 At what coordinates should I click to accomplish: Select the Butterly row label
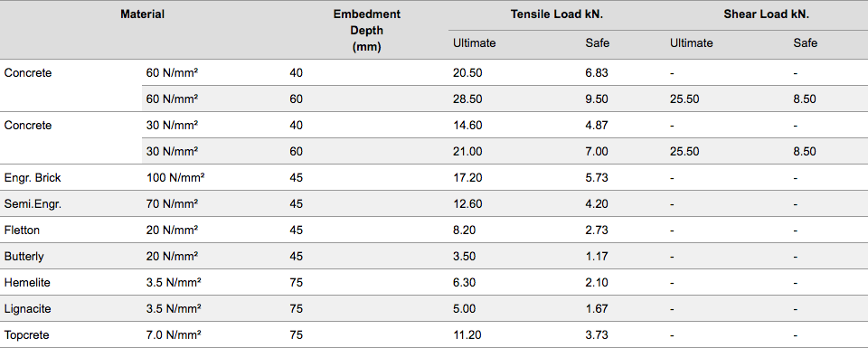[x=24, y=257]
